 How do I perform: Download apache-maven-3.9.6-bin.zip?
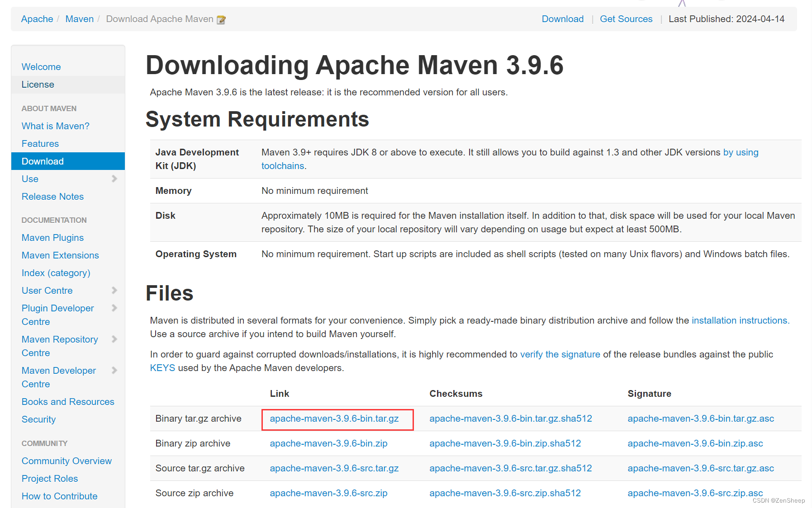click(329, 443)
